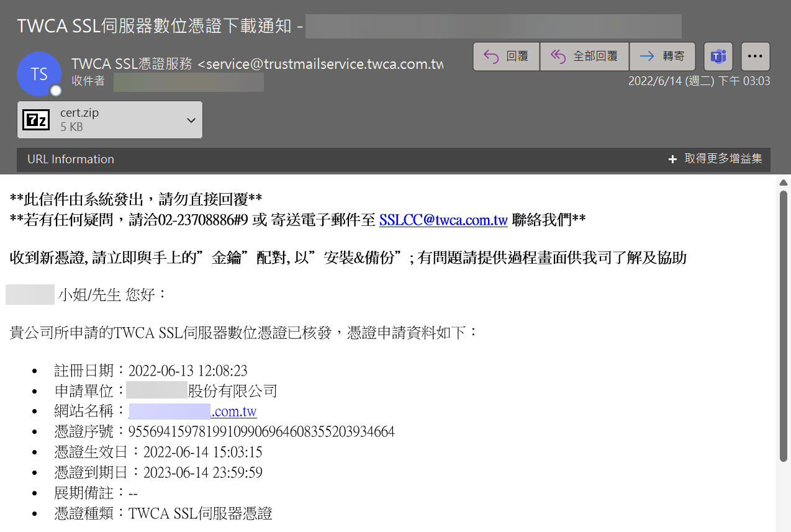Viewport: 791px width, 532px height.
Task: Reply to this email with 回覆
Action: click(x=506, y=56)
